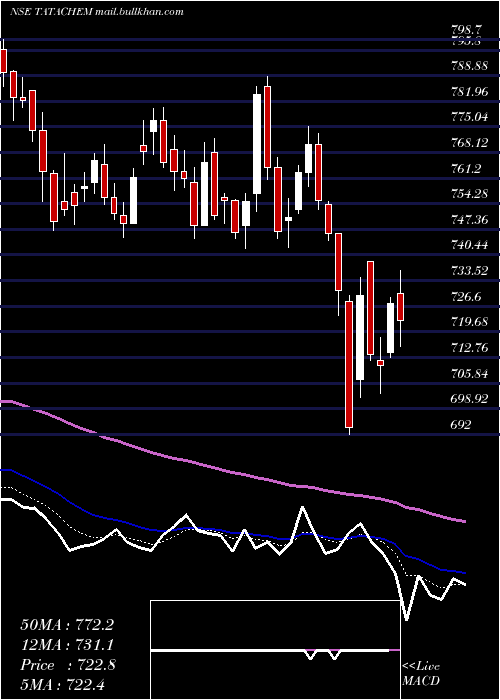The height and width of the screenshot is (700, 500).
Task: Click the MACD histogram box
Action: 275,650
